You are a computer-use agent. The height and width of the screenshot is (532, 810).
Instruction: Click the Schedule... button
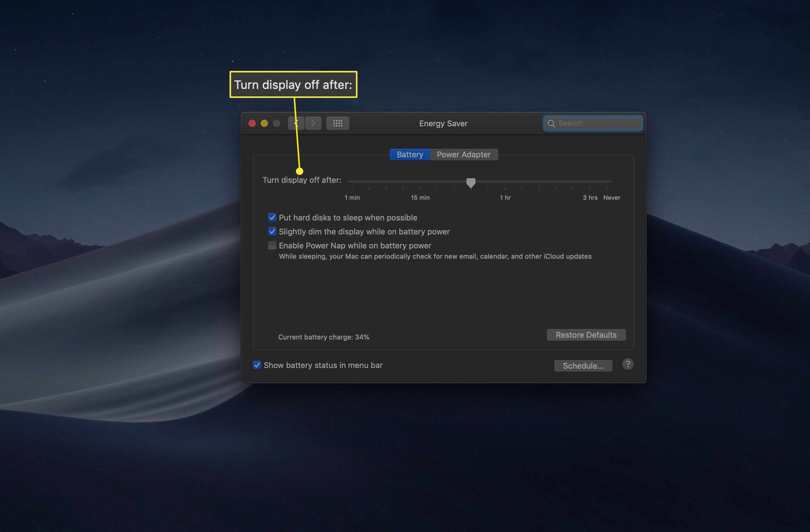tap(582, 365)
